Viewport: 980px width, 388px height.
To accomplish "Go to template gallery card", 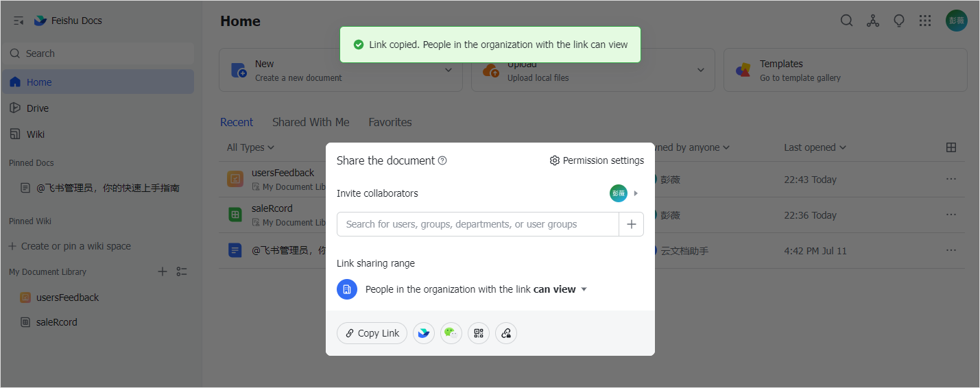I will pyautogui.click(x=845, y=70).
